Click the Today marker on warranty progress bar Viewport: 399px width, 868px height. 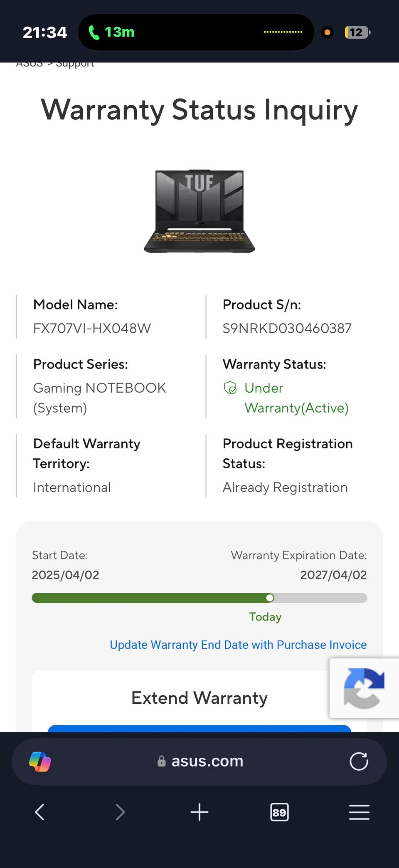[x=270, y=598]
